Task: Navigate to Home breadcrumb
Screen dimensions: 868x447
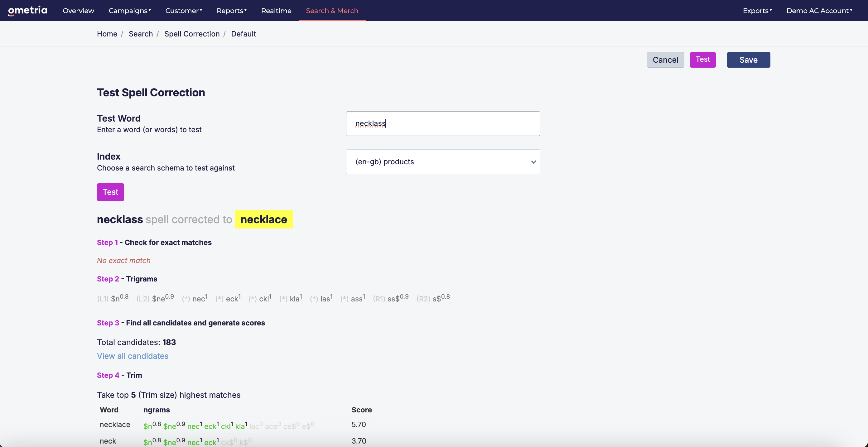Action: pyautogui.click(x=107, y=34)
